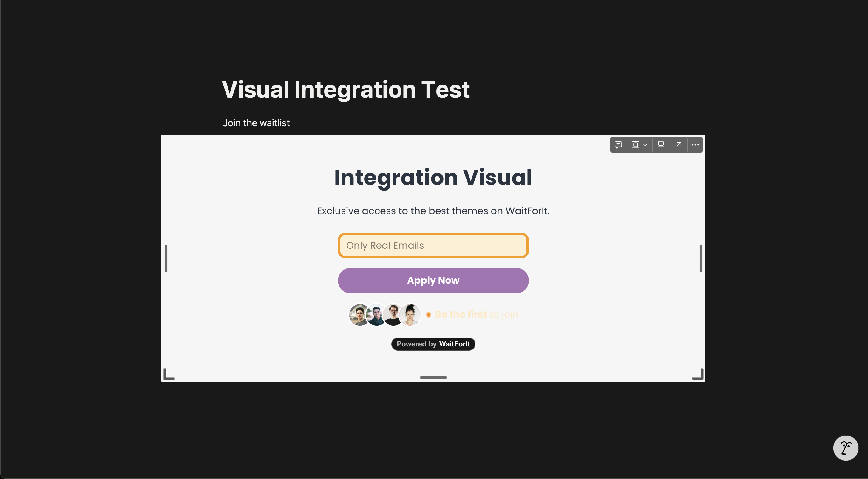Image resolution: width=868 pixels, height=479 pixels.
Task: Click the bottom drag handle of the embed
Action: coord(433,377)
